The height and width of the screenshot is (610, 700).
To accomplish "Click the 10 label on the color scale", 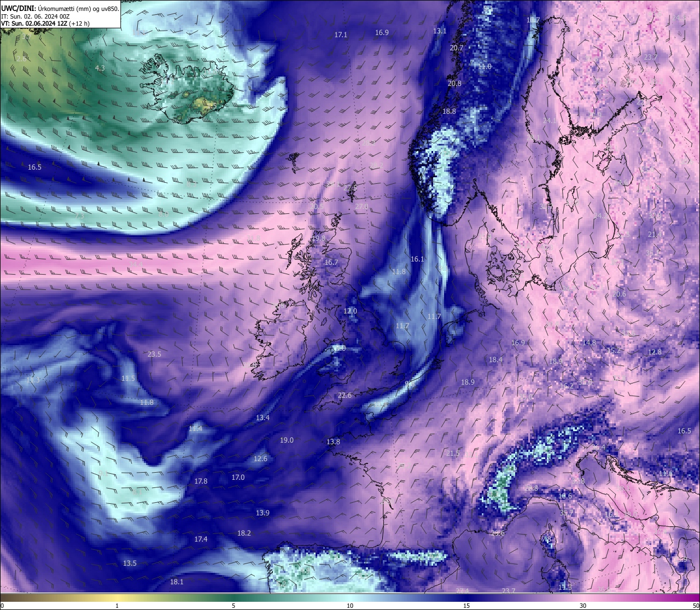I will 350,606.
